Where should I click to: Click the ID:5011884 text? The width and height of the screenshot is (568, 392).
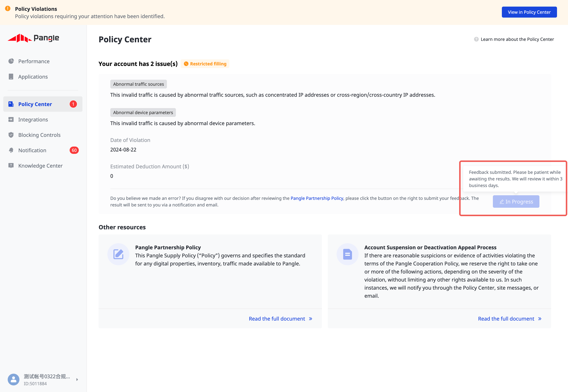pyautogui.click(x=35, y=384)
